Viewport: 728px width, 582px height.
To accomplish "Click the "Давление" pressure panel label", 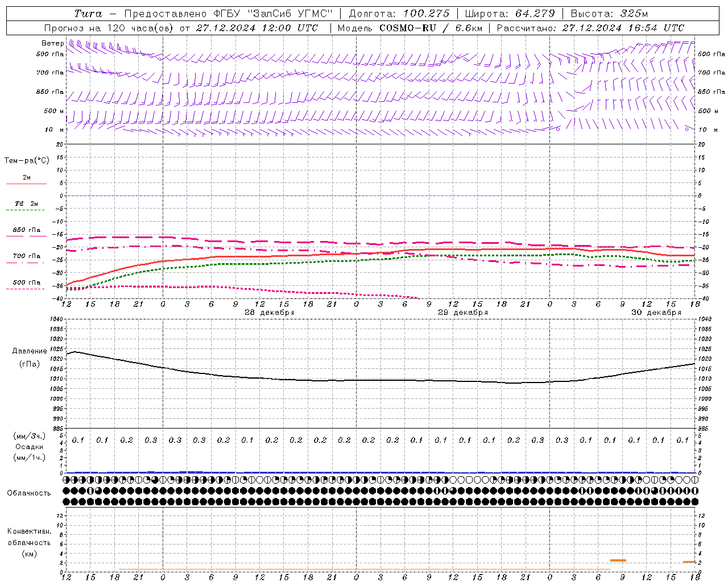I will [x=29, y=351].
